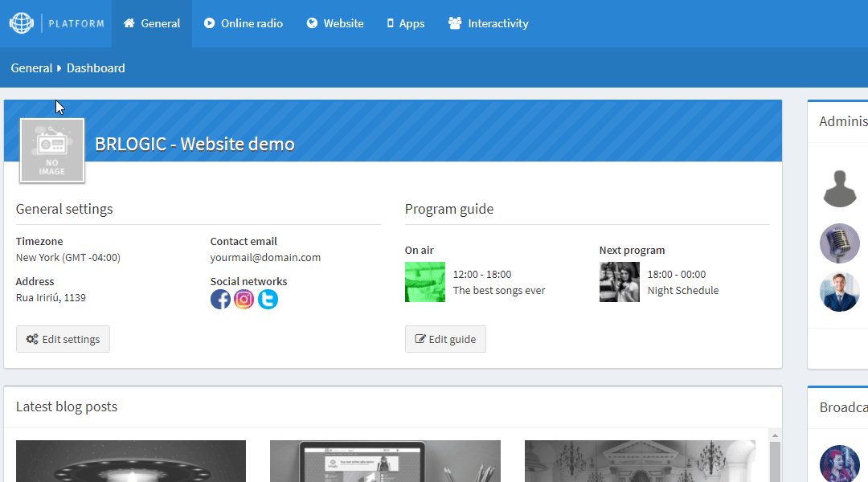Open the Instagram social network icon
Viewport: 868px width, 482px height.
(x=244, y=300)
